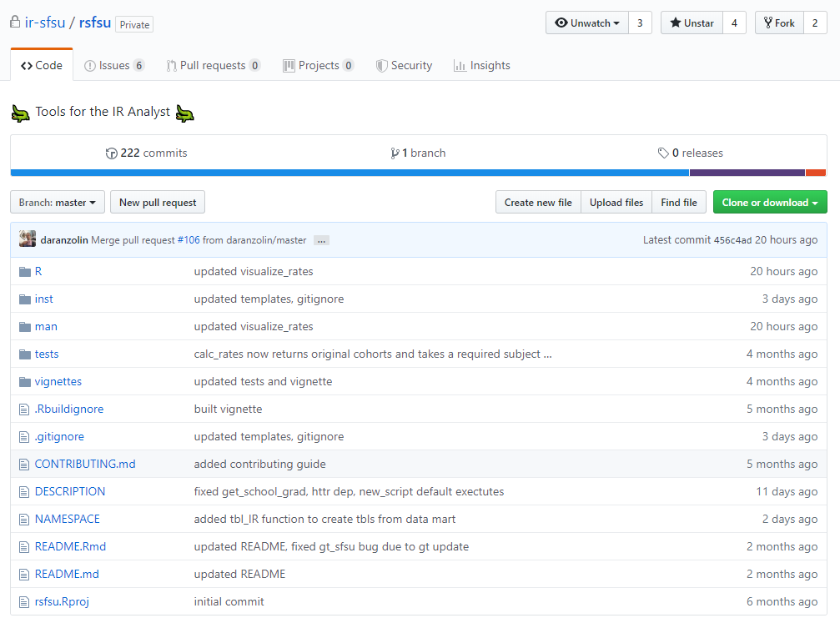Click the file icon beside DESCRIPTION
This screenshot has width=840, height=623.
click(x=24, y=492)
